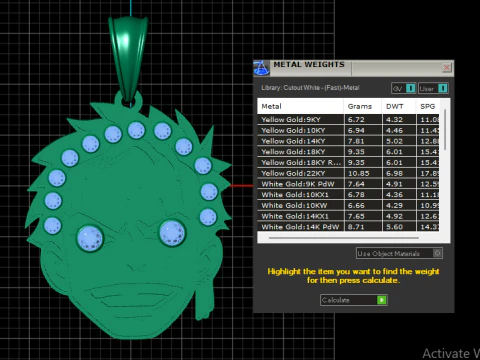Select the topmost center gemstone in hair
480x360 pixels.
(x=136, y=130)
